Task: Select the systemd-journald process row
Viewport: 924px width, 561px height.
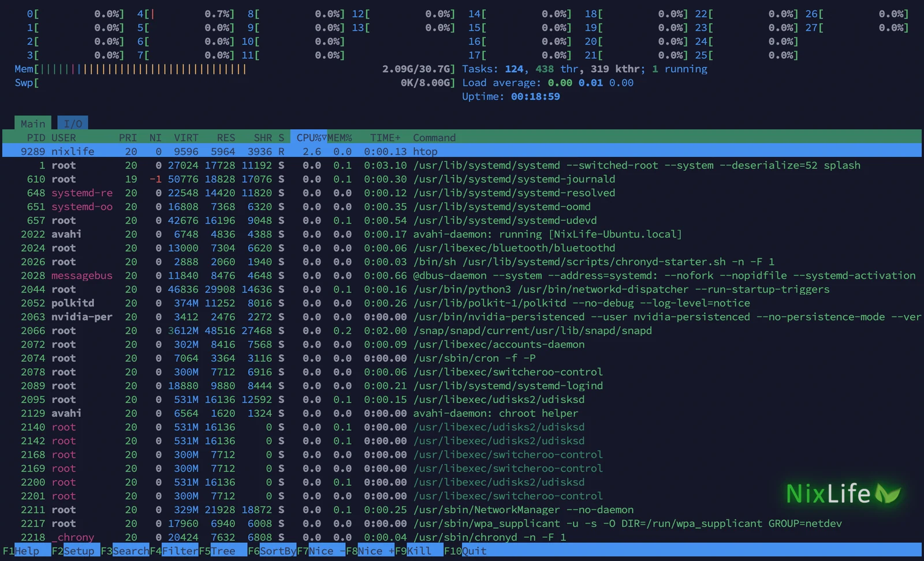Action: click(462, 179)
